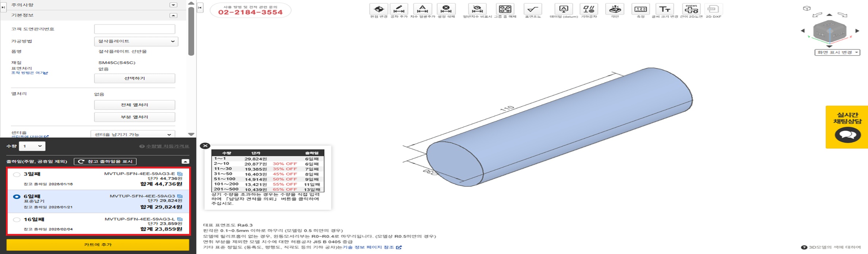Select the 기하공차 geometric tolerance tool

(589, 9)
